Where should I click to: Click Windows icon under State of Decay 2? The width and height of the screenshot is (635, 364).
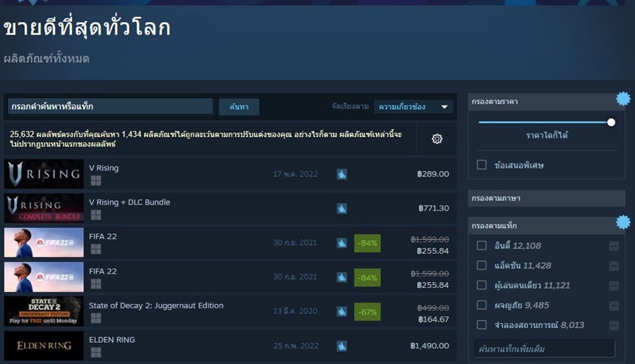(x=96, y=318)
